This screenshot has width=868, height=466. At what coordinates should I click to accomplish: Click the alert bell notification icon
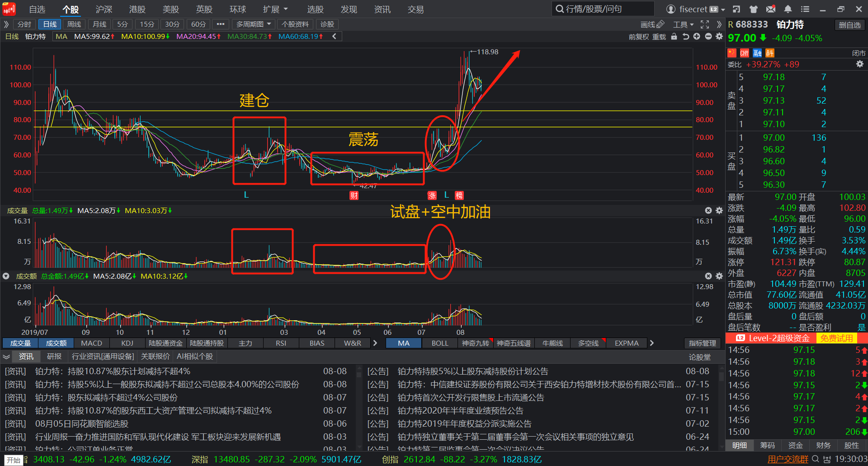788,9
